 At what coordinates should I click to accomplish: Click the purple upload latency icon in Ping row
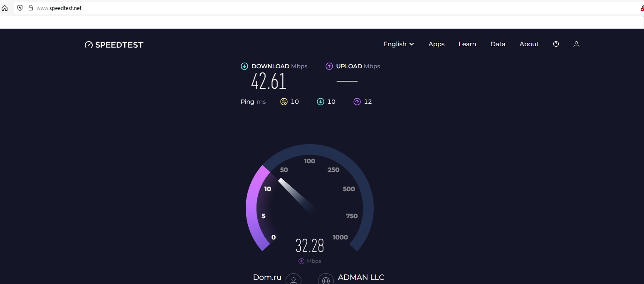[x=357, y=102]
